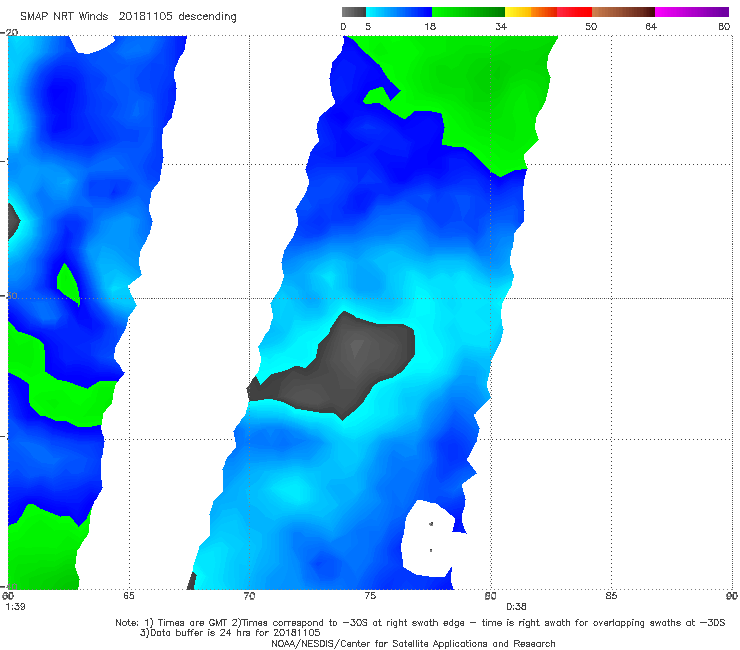Viewport: 740px width, 650px height.
Task: Click the magenta-purple segment of the color bar
Action: 692,12
